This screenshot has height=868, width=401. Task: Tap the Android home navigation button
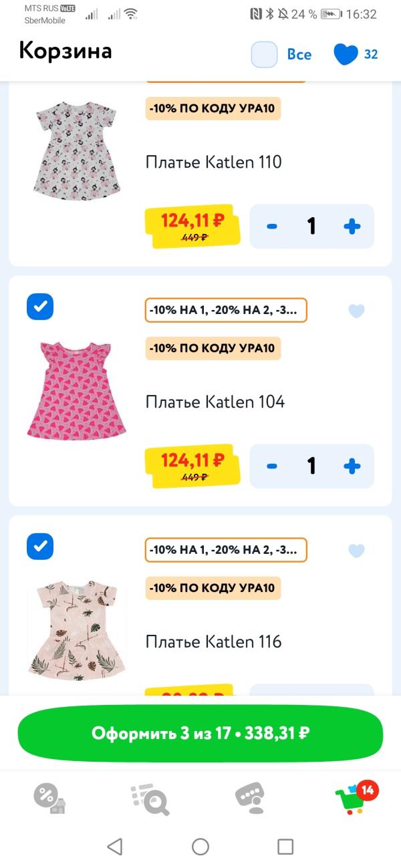[x=200, y=847]
